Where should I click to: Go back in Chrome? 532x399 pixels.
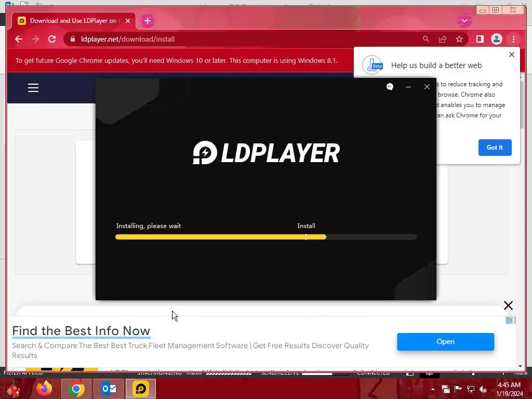(19, 39)
